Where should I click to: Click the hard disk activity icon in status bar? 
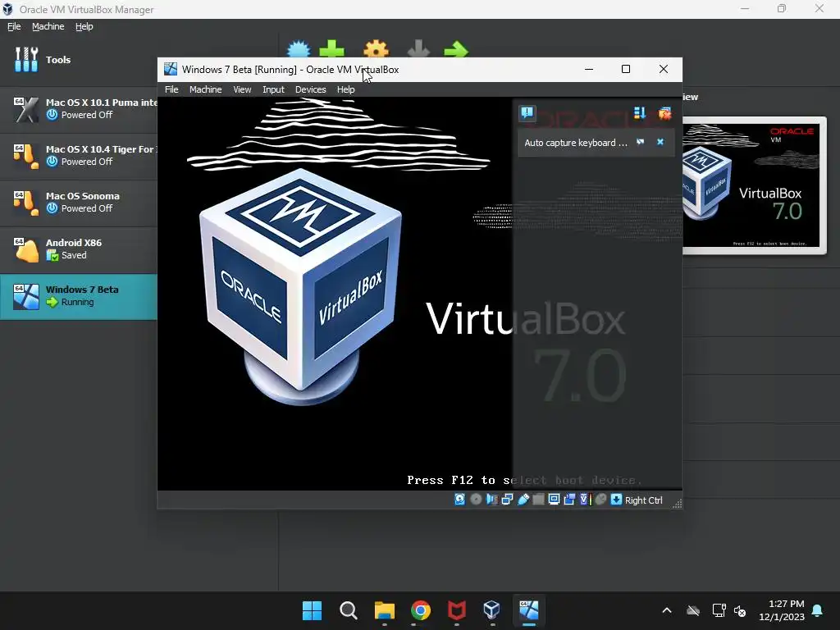click(459, 500)
